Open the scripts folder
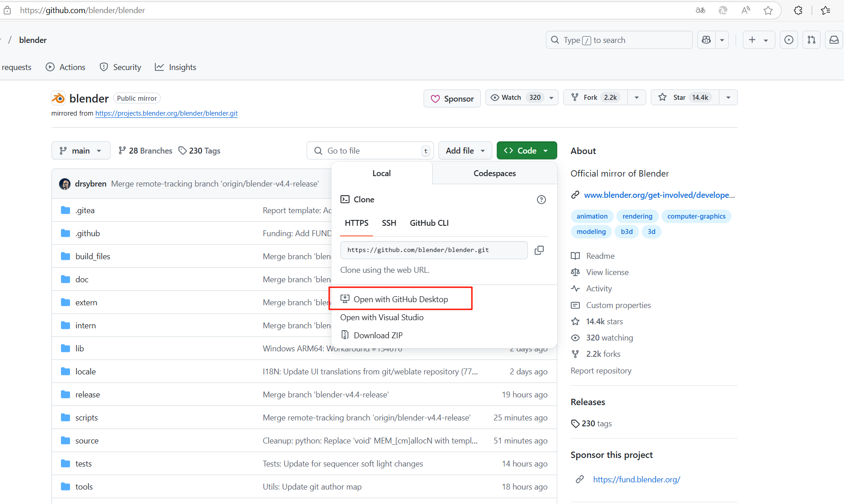This screenshot has width=844, height=504. 86,418
